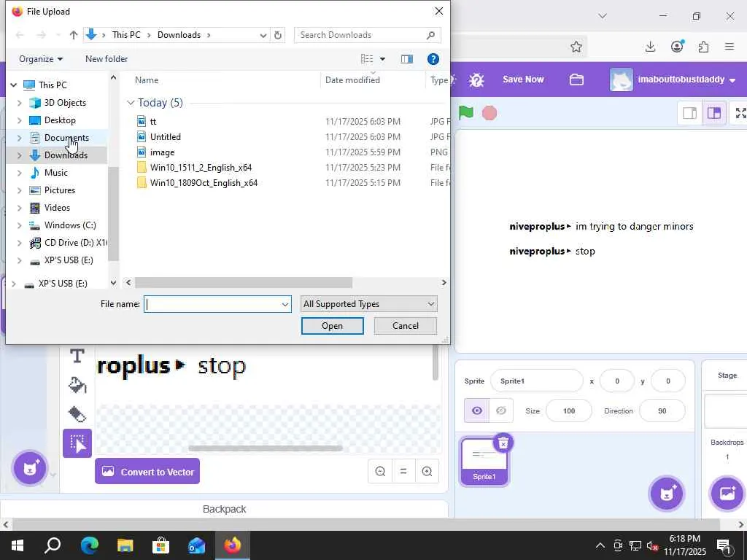Open My Stuff folder icon

(x=576, y=79)
